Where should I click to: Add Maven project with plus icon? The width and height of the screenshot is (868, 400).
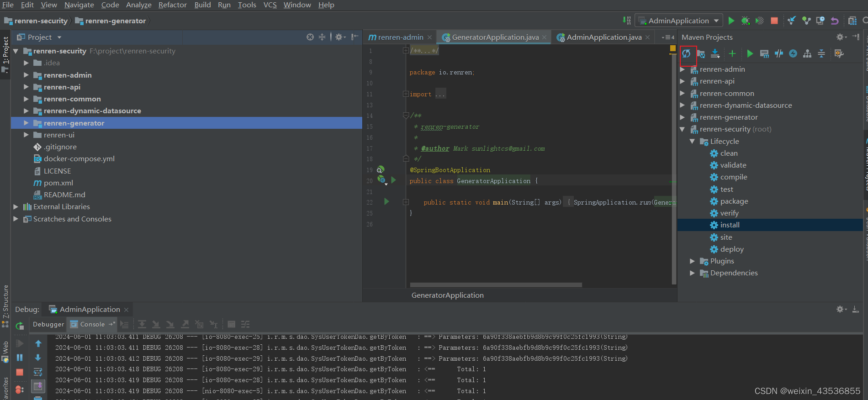(732, 54)
